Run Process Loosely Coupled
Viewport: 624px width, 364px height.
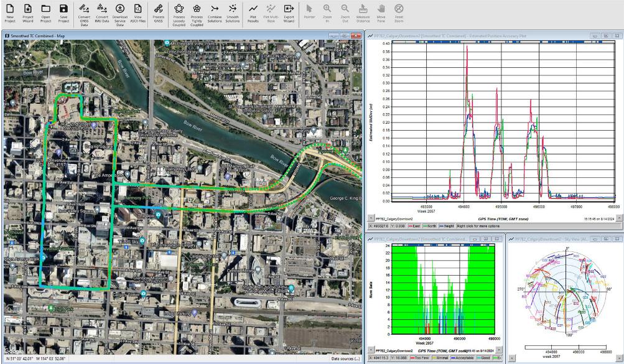click(x=179, y=15)
